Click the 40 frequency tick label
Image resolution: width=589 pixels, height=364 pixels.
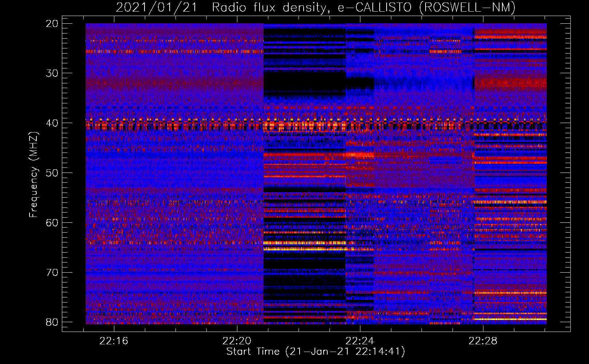point(52,123)
